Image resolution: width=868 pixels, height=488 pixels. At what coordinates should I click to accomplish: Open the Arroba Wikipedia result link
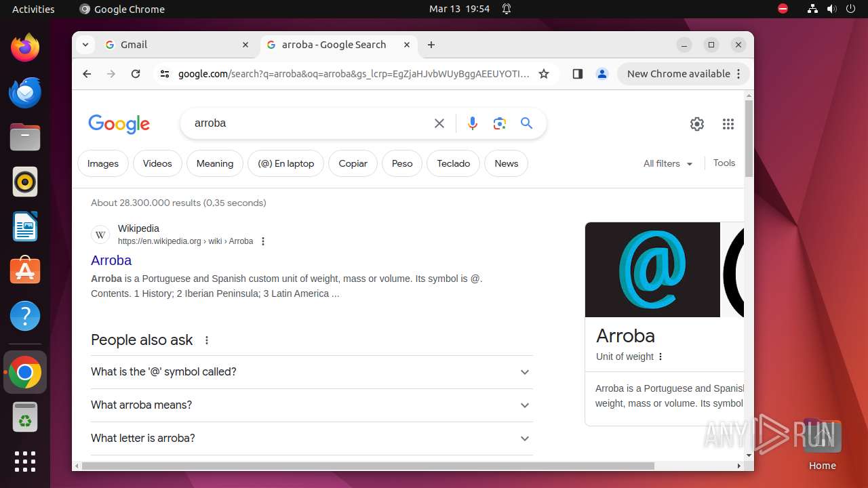click(x=111, y=260)
